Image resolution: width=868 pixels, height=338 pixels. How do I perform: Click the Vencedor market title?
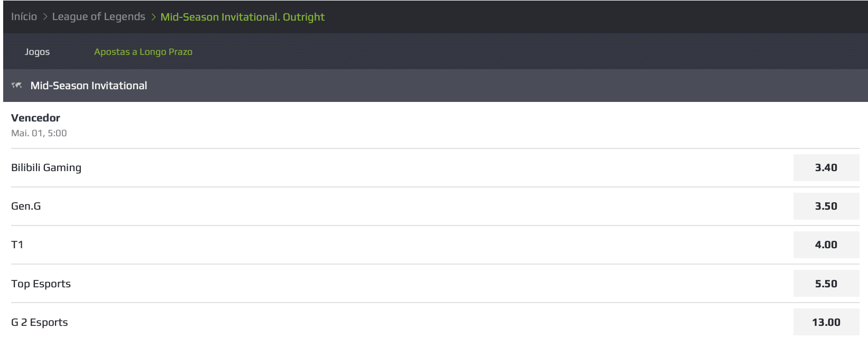36,118
